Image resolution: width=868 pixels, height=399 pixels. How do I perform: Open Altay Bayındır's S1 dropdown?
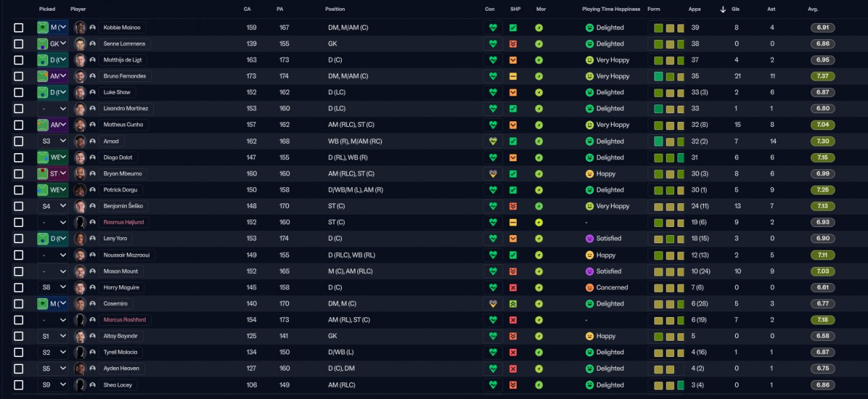point(53,336)
